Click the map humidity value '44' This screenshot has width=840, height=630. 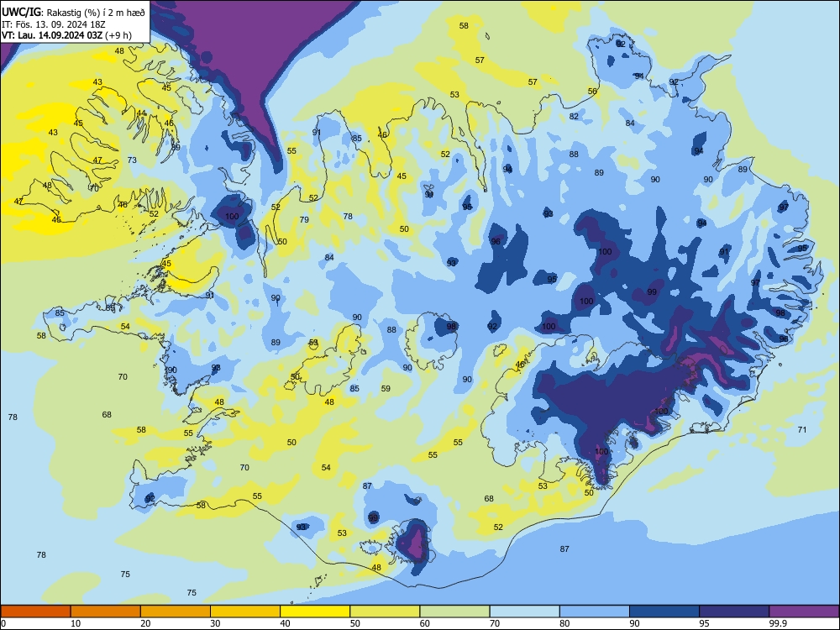pos(141,113)
